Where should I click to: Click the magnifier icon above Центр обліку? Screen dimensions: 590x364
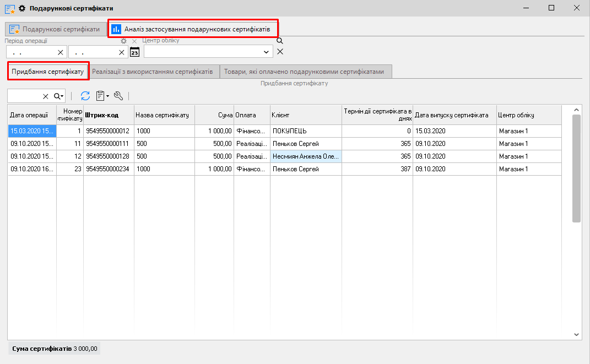(279, 41)
